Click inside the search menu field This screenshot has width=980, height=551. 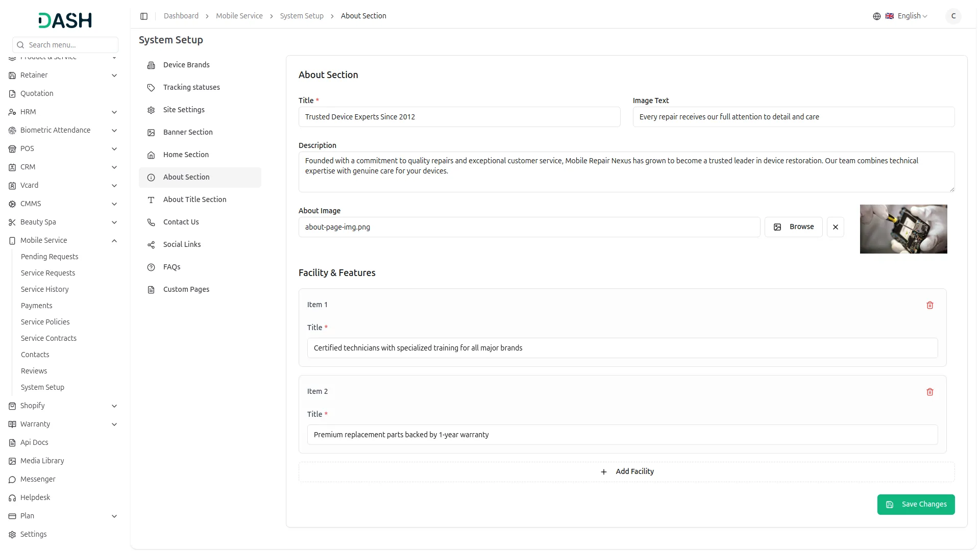(64, 45)
